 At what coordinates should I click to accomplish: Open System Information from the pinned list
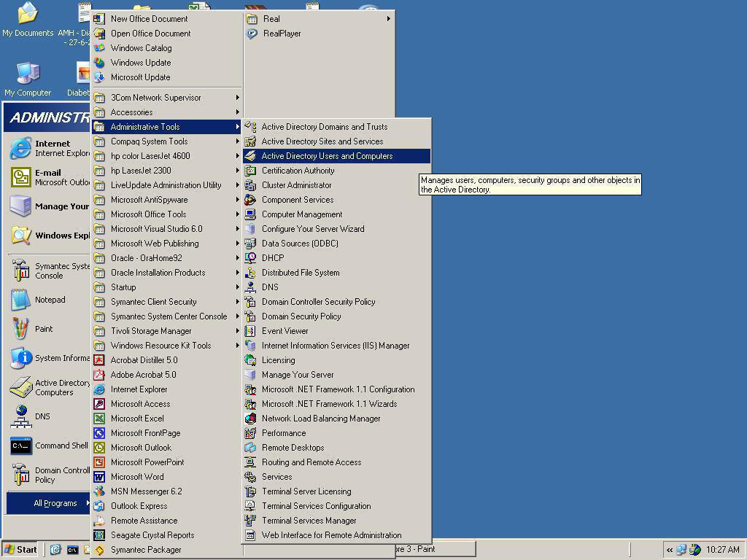(x=50, y=358)
